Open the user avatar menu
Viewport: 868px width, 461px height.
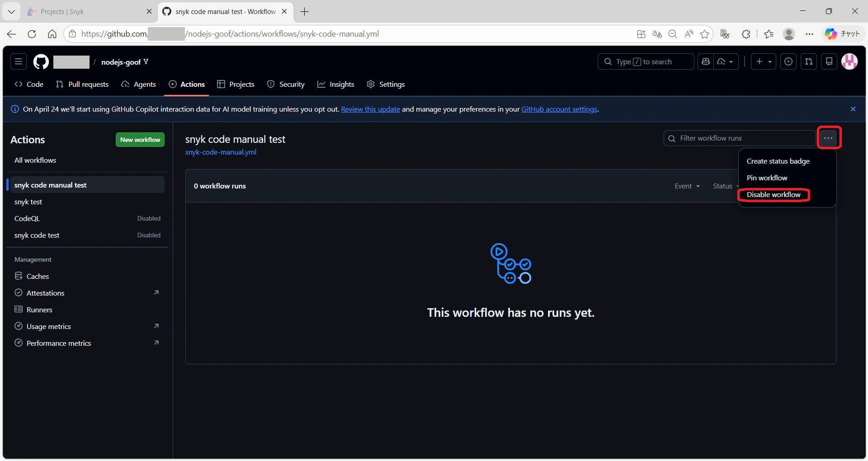(x=849, y=61)
